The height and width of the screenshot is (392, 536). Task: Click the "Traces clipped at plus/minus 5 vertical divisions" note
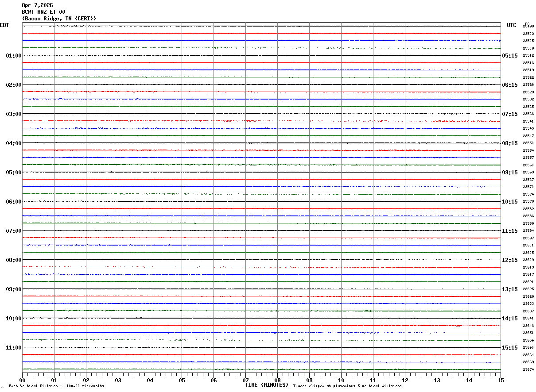click(x=347, y=386)
